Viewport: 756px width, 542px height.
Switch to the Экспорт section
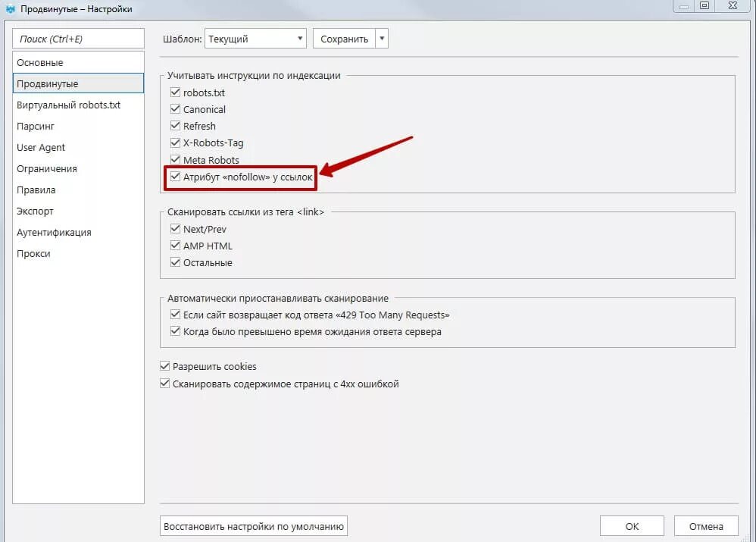(78, 211)
